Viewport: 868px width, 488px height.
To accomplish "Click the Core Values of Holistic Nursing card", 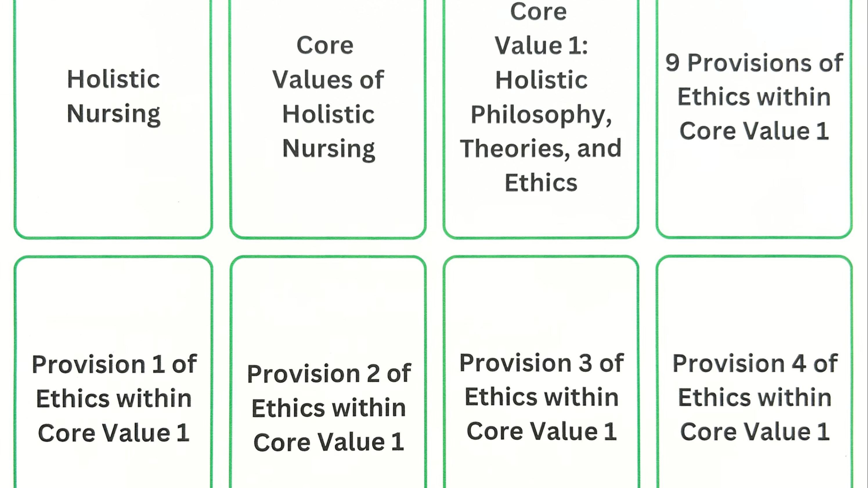I will tap(328, 119).
